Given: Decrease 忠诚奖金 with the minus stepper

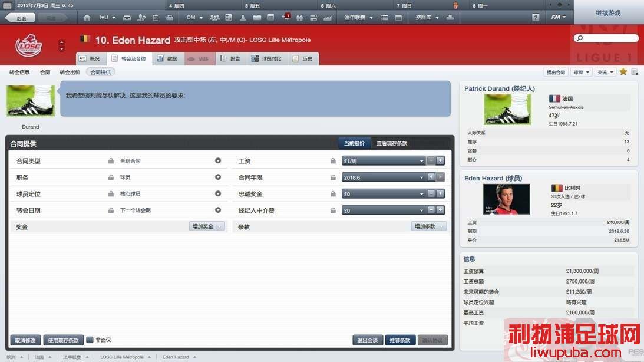Looking at the screenshot, I should [431, 193].
